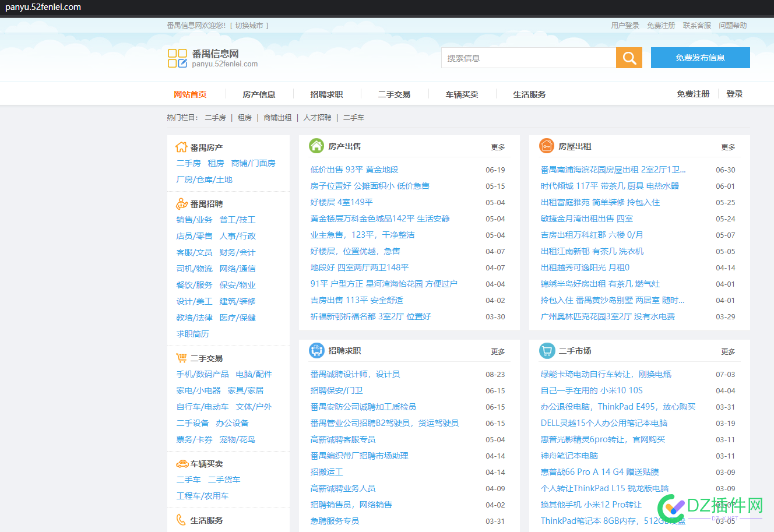This screenshot has height=532, width=774.
Task: Open job post 高薪诚聘客服专员
Action: 343,439
